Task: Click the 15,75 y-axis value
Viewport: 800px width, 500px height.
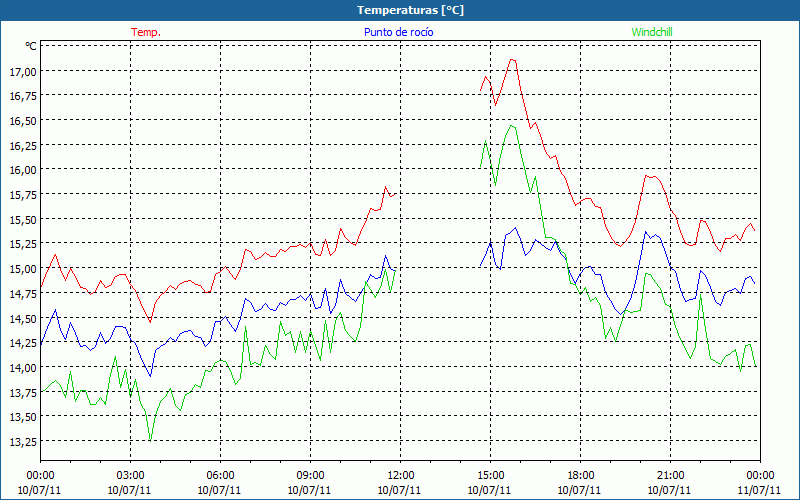Action: tap(23, 195)
